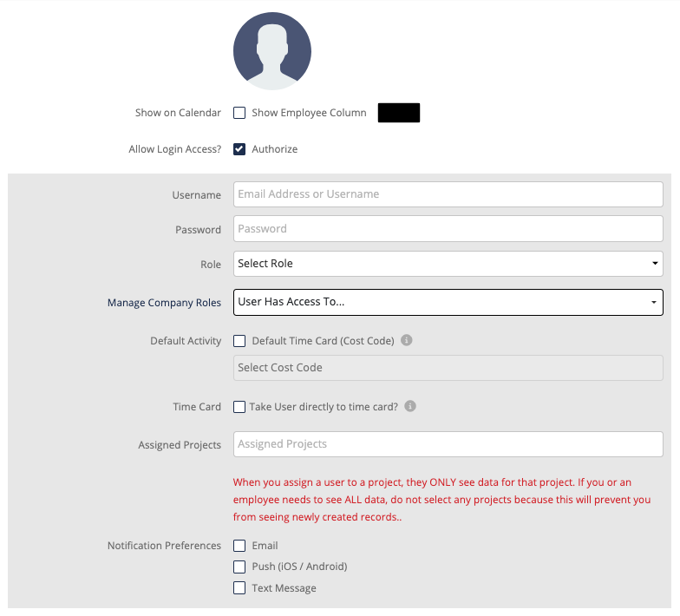Enable Show Employee Column checkbox
The height and width of the screenshot is (616, 680).
click(239, 113)
